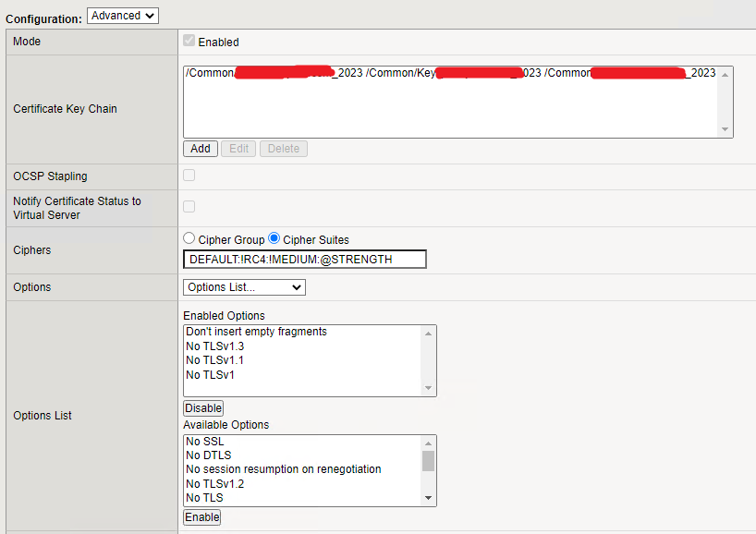Select "No TLSv1.2" in Available Options
Image resolution: width=756 pixels, height=534 pixels.
point(215,484)
